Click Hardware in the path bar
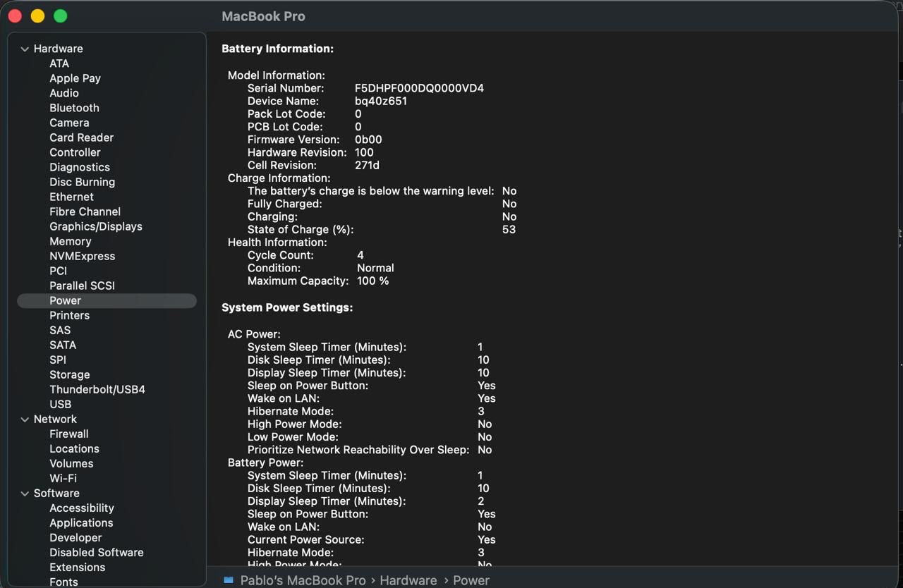This screenshot has height=588, width=903. pos(408,580)
